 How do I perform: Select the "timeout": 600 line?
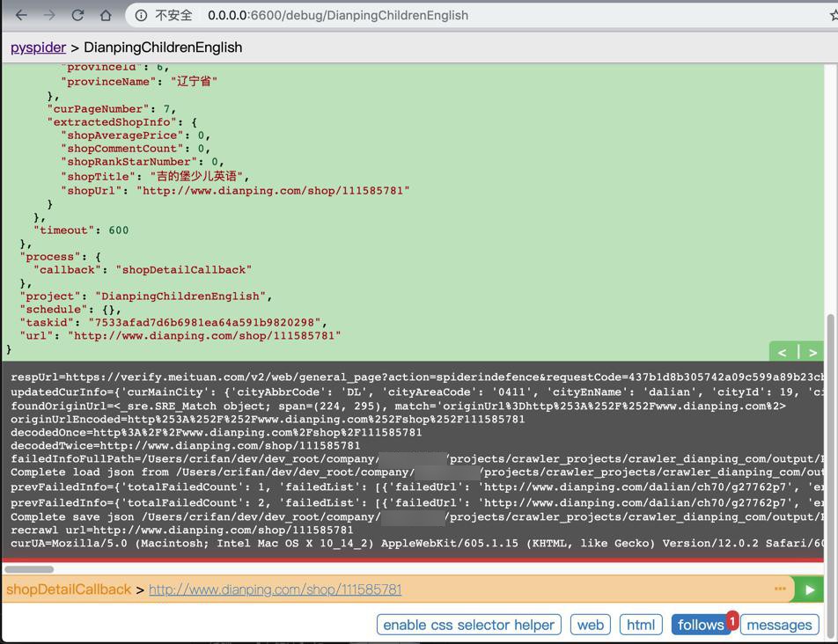point(81,231)
